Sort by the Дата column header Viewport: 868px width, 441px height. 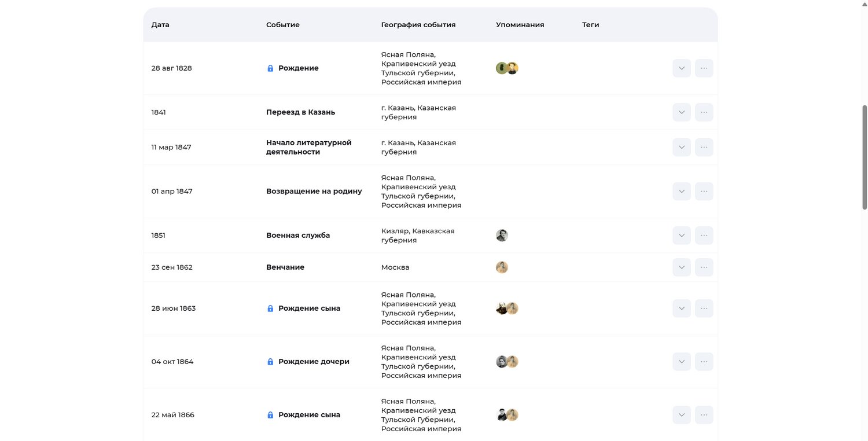coord(160,25)
